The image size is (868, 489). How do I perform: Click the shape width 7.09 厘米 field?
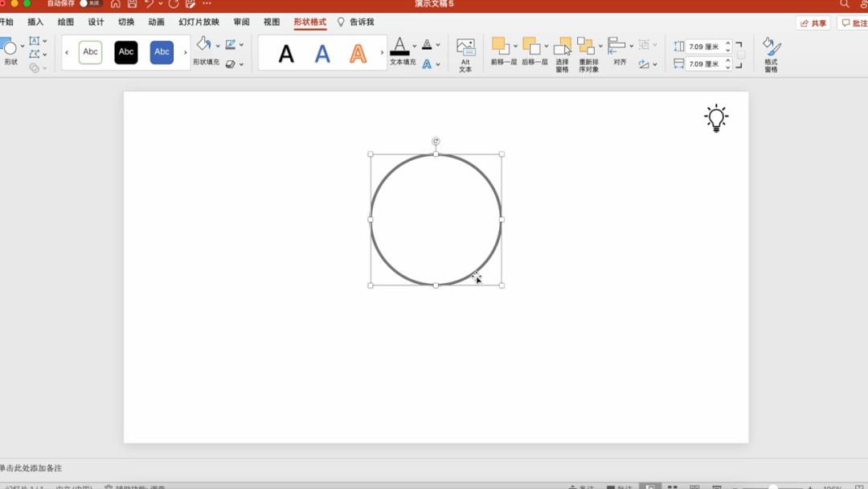coord(704,64)
